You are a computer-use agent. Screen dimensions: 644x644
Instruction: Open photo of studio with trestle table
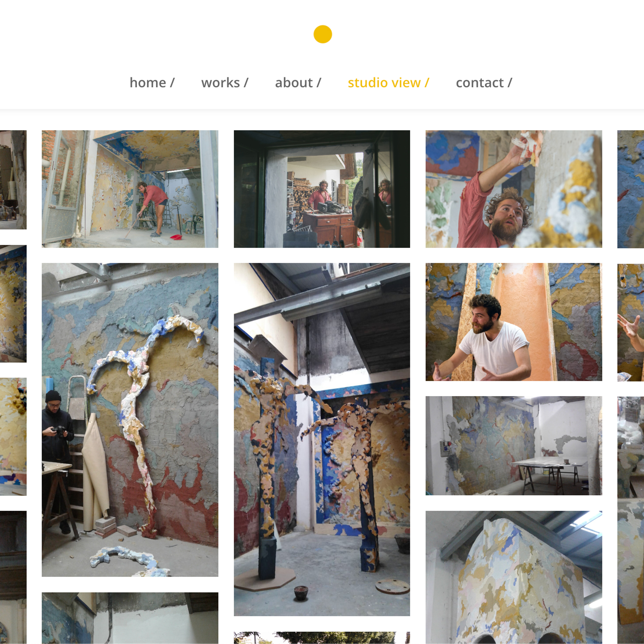514,446
